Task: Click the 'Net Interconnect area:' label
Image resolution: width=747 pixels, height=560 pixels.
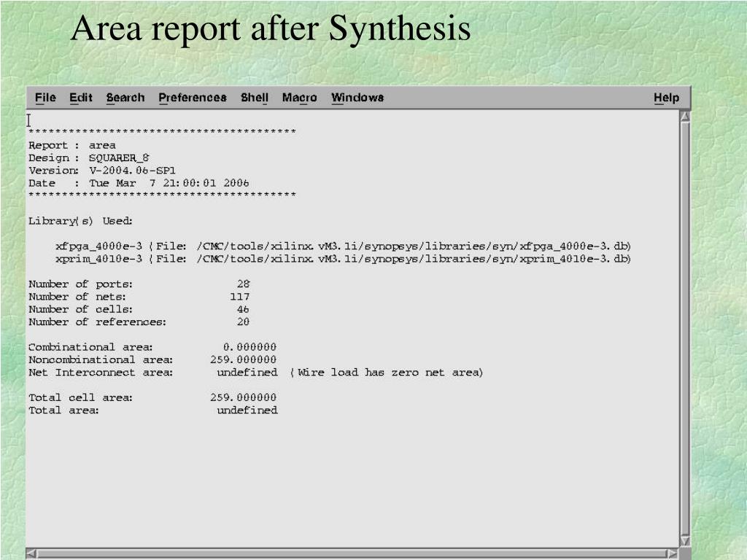Action: tap(101, 373)
